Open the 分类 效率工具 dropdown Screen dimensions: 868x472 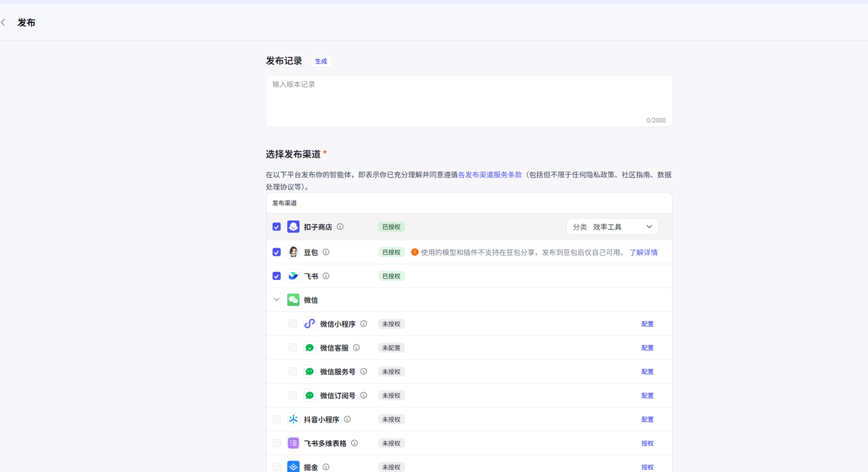(612, 227)
